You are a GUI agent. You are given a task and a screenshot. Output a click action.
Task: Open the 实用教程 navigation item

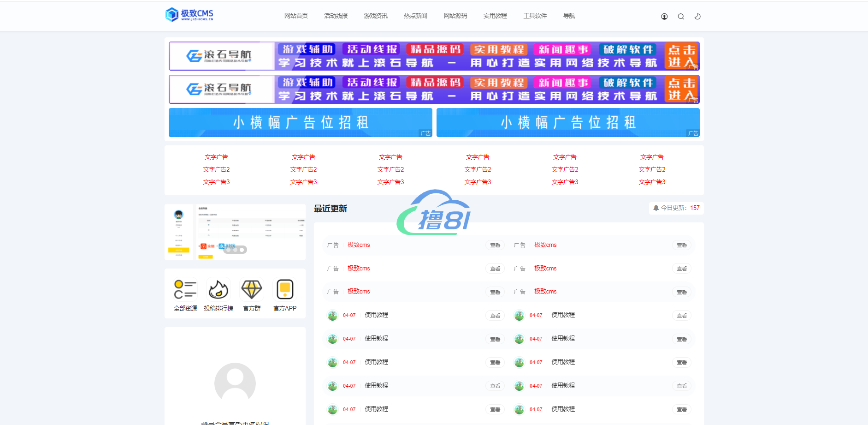tap(495, 16)
